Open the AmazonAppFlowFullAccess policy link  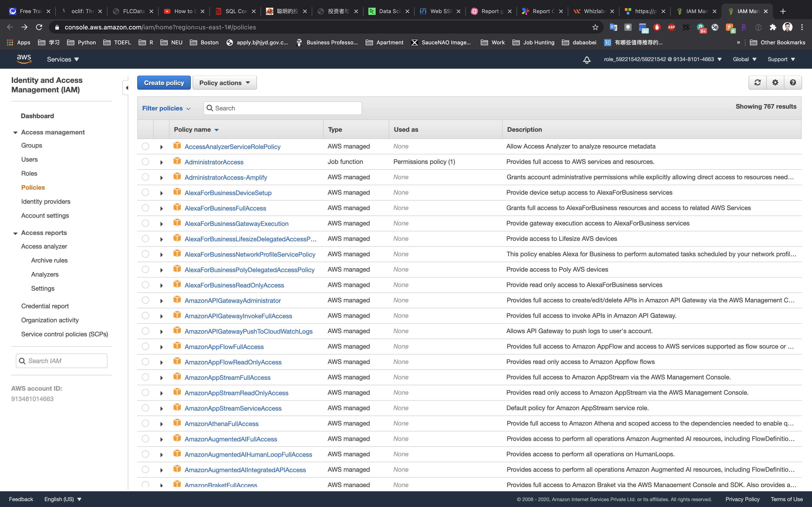point(224,347)
